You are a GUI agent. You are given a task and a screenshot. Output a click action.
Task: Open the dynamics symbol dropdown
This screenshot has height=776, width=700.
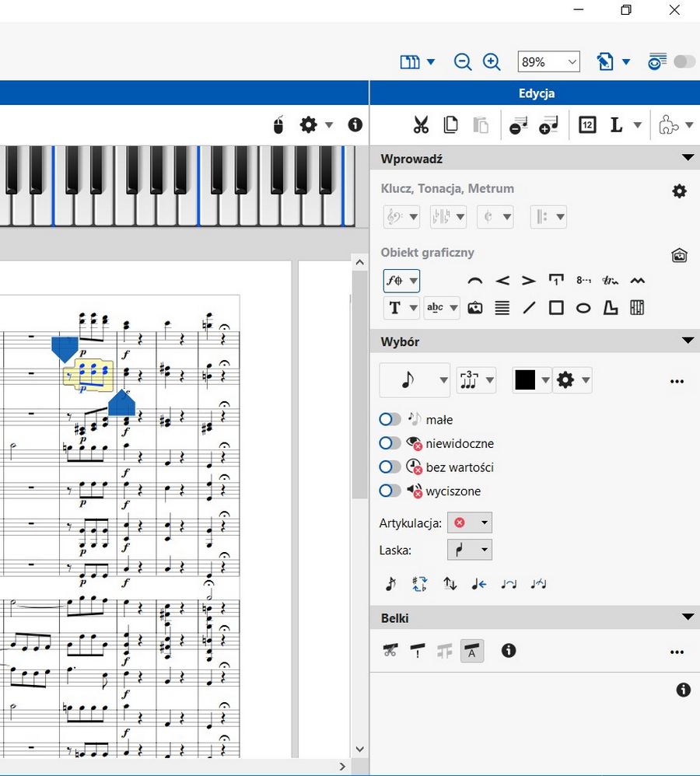click(x=401, y=281)
